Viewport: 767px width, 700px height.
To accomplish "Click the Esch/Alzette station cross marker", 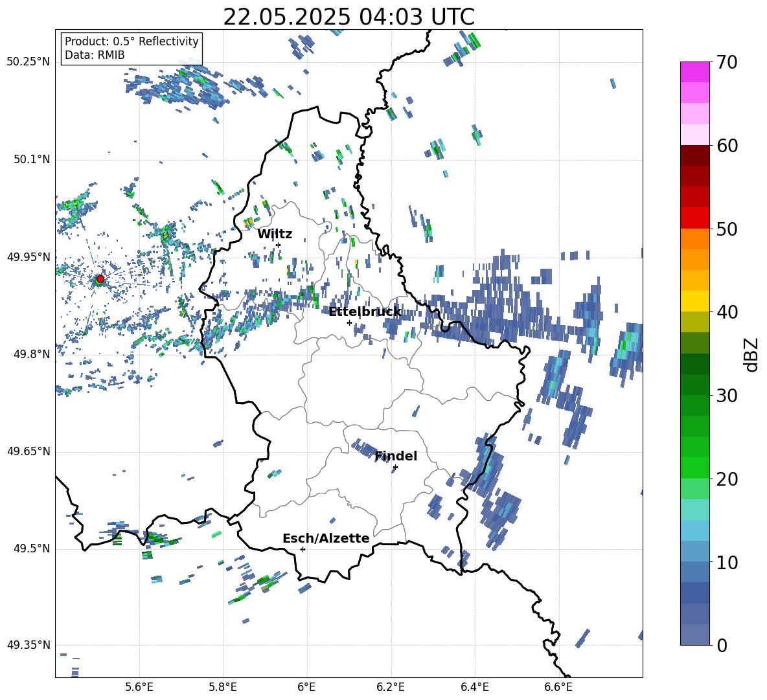I will pyautogui.click(x=303, y=549).
